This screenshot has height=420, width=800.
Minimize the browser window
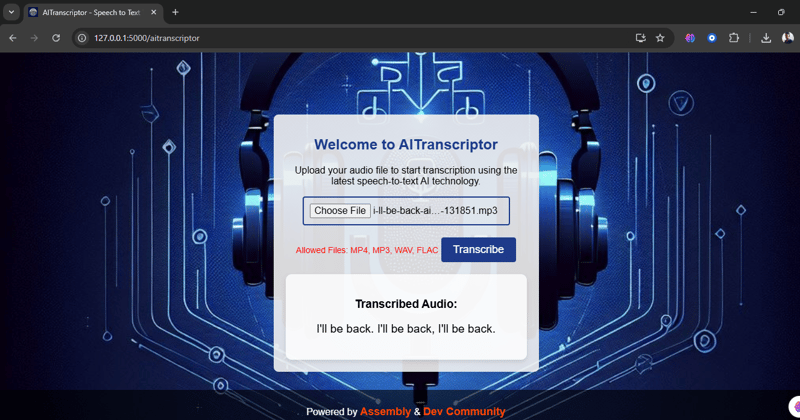(x=754, y=12)
